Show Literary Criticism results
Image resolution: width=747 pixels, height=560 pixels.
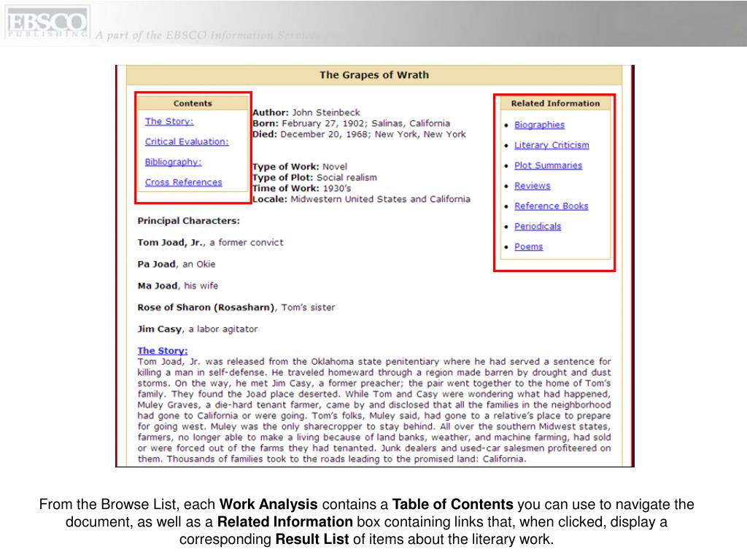pos(551,145)
